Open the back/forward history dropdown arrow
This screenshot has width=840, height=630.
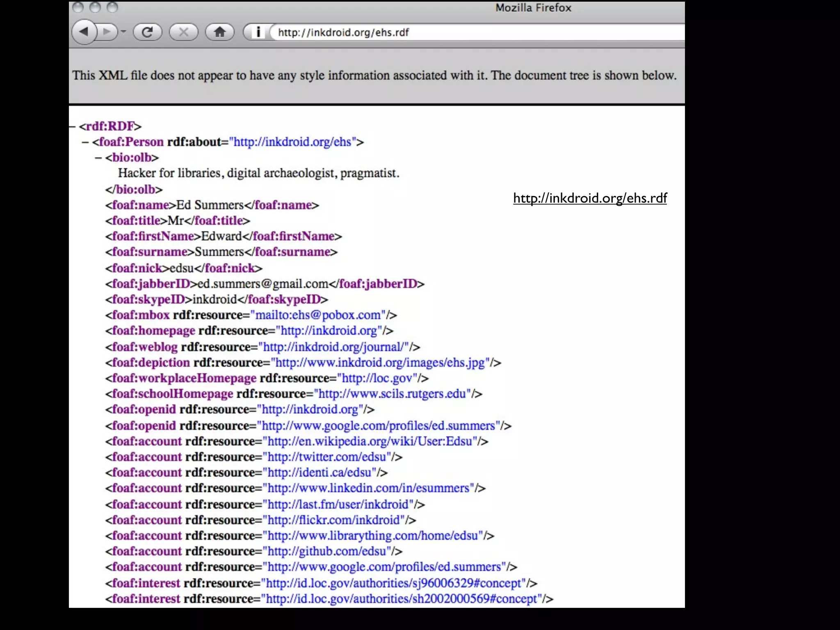click(123, 32)
